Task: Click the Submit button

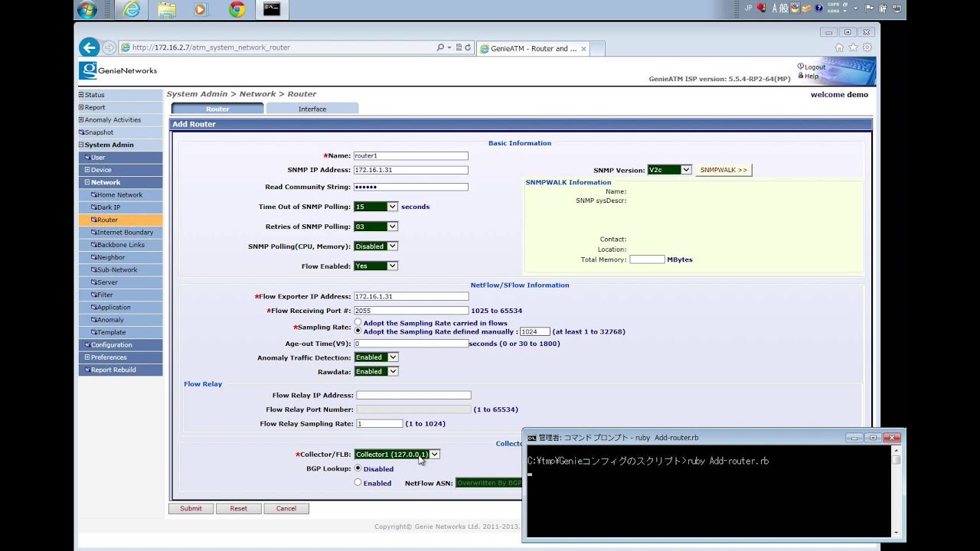Action: (191, 508)
